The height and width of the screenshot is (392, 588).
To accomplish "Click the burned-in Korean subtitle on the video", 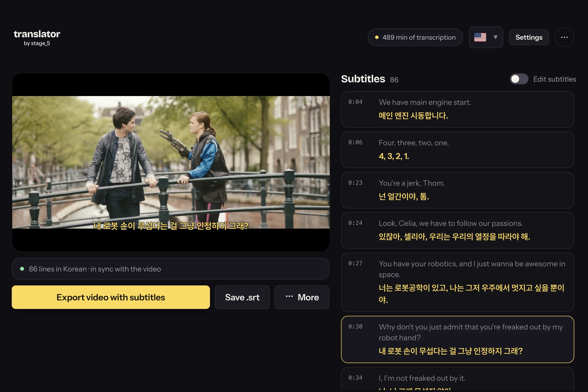I will pyautogui.click(x=171, y=226).
